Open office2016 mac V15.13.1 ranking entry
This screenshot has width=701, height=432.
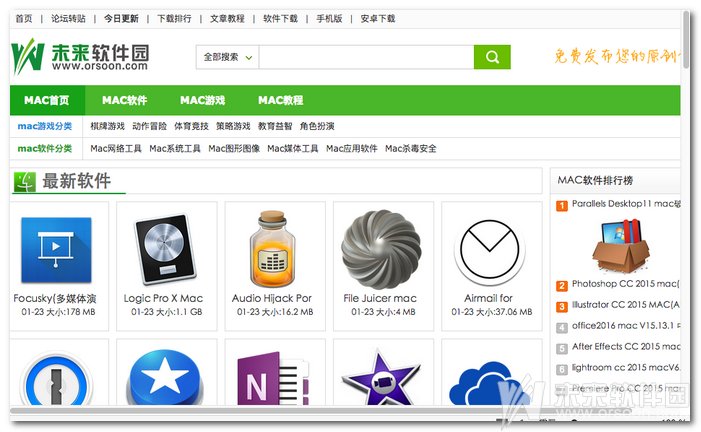point(626,326)
